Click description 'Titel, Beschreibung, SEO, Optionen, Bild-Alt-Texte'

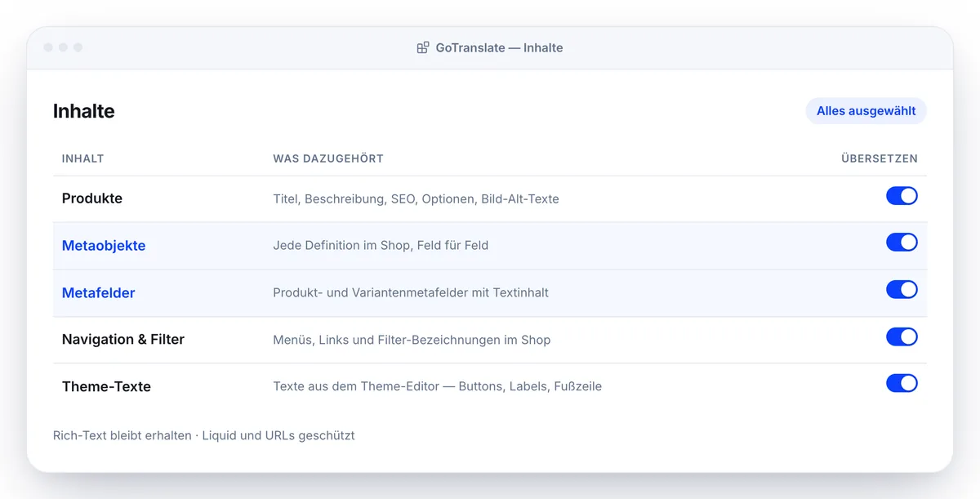(x=416, y=199)
